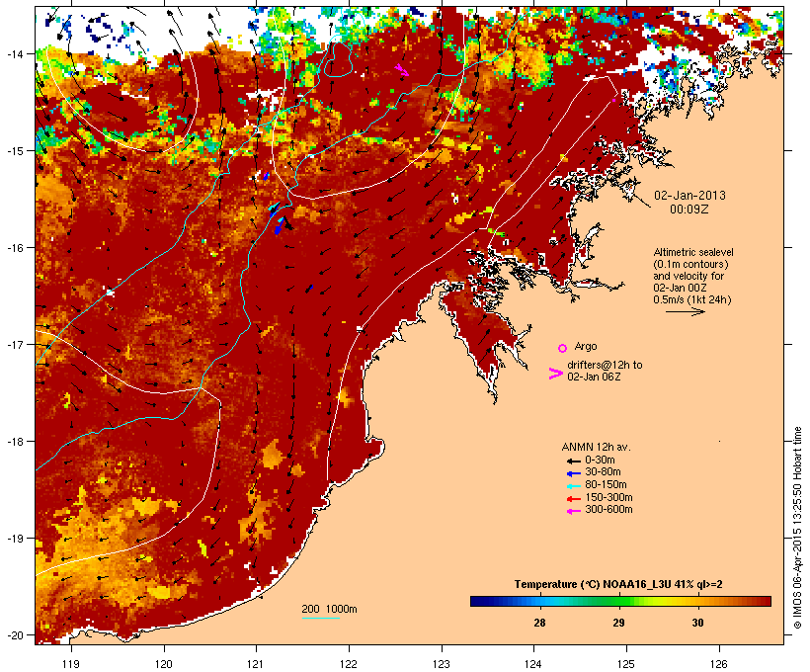
Task: Click the temperature color bar
Action: point(620,601)
